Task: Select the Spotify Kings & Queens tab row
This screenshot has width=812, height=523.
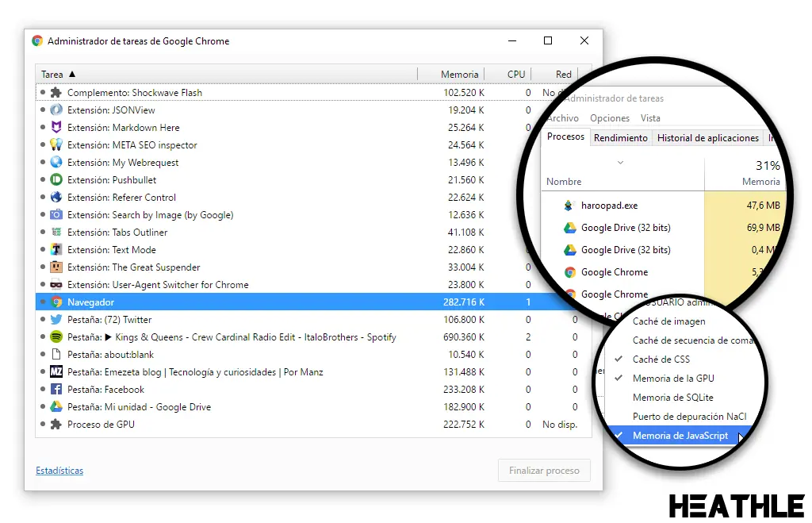Action: [x=313, y=337]
